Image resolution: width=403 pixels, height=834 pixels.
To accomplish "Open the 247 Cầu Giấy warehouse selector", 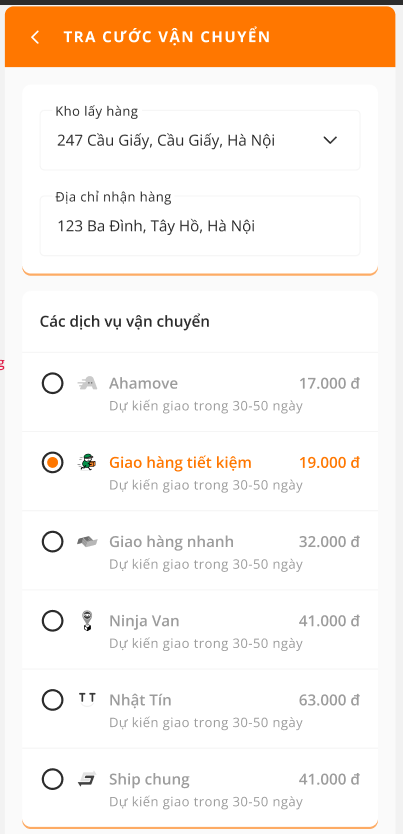I will 200,140.
